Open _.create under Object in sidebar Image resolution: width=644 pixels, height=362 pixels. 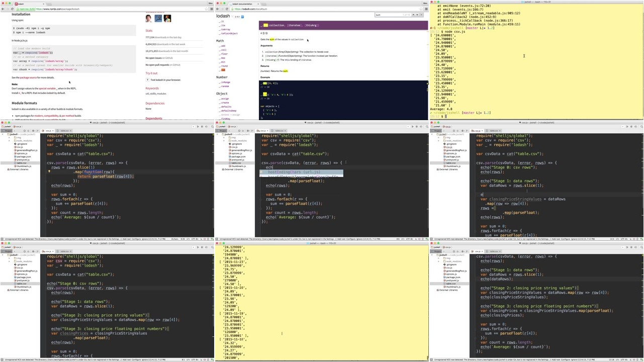click(x=224, y=103)
